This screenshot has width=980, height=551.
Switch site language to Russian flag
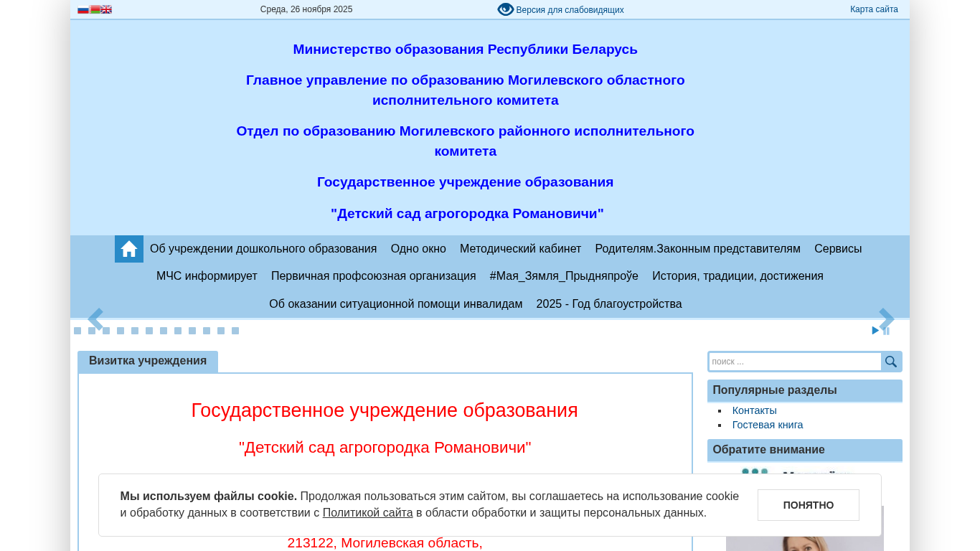pyautogui.click(x=83, y=9)
